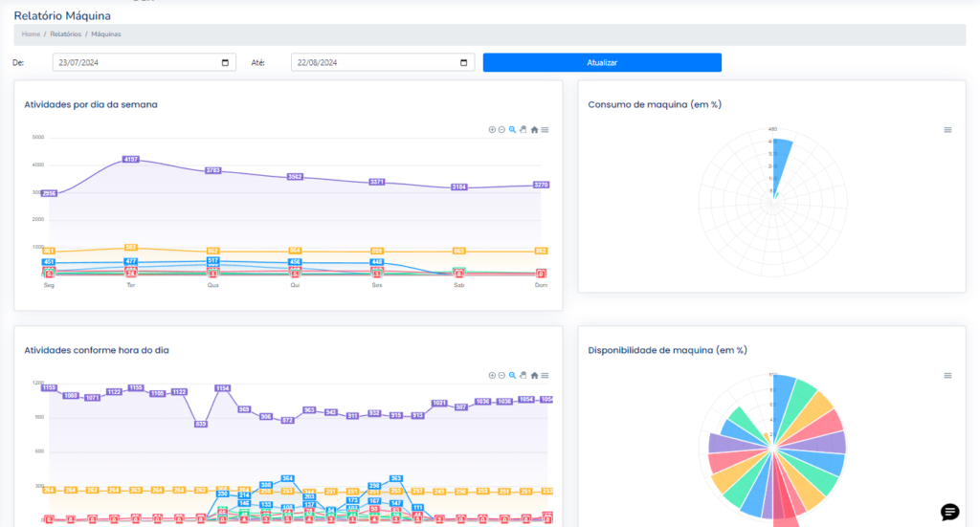Open hamburger menu of weekday activities chart

click(545, 130)
